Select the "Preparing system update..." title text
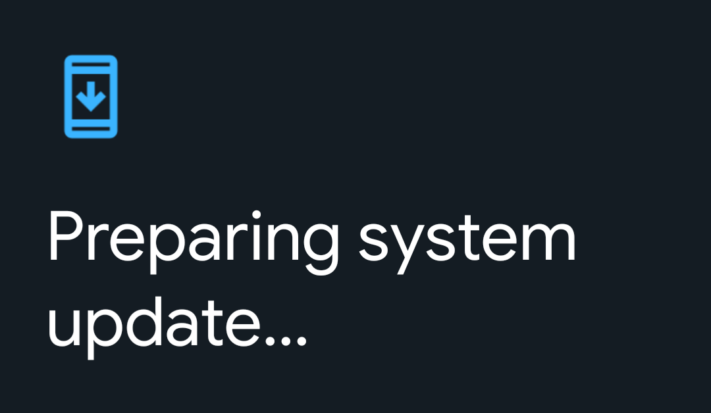Screen dimensions: 711x413 click(312, 285)
